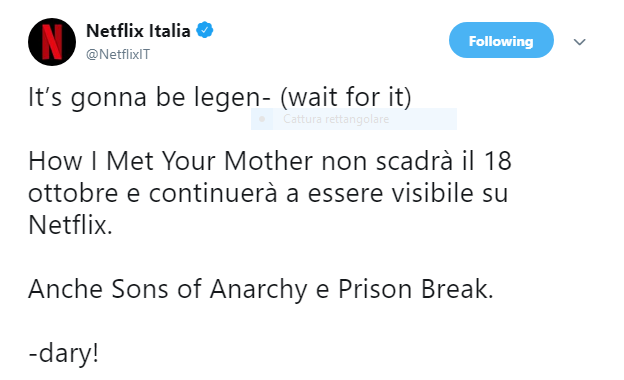Click the word "ottobre" in the tweet
The image size is (624, 380).
[x=73, y=193]
